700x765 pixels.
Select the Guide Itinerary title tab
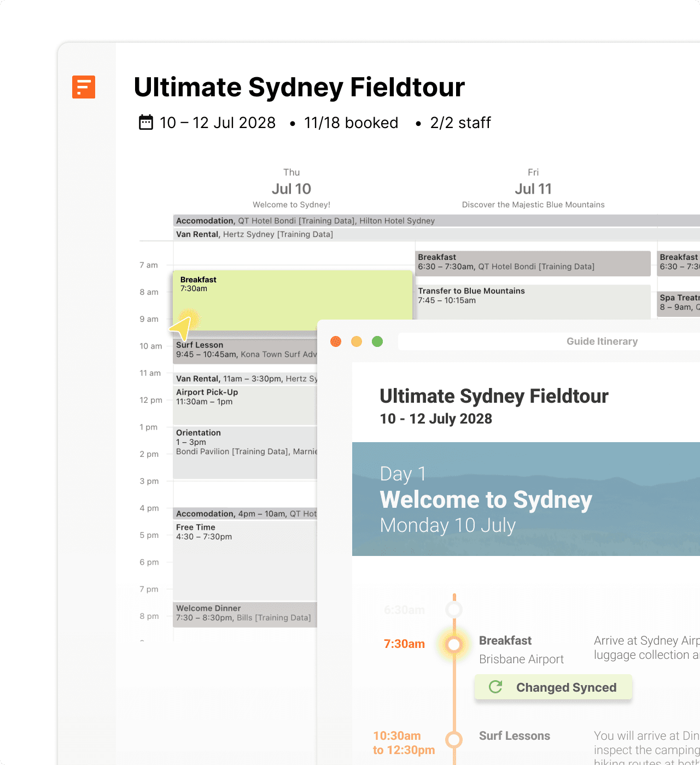pyautogui.click(x=602, y=341)
